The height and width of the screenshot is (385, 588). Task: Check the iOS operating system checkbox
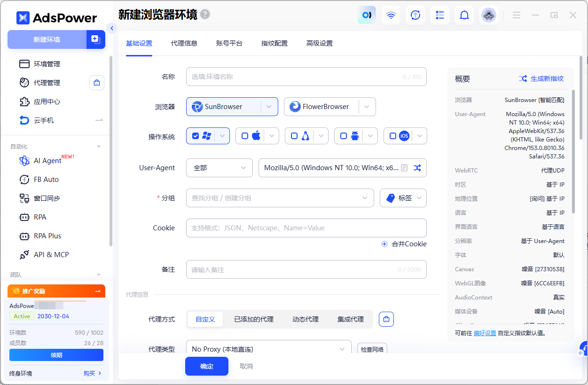[393, 136]
